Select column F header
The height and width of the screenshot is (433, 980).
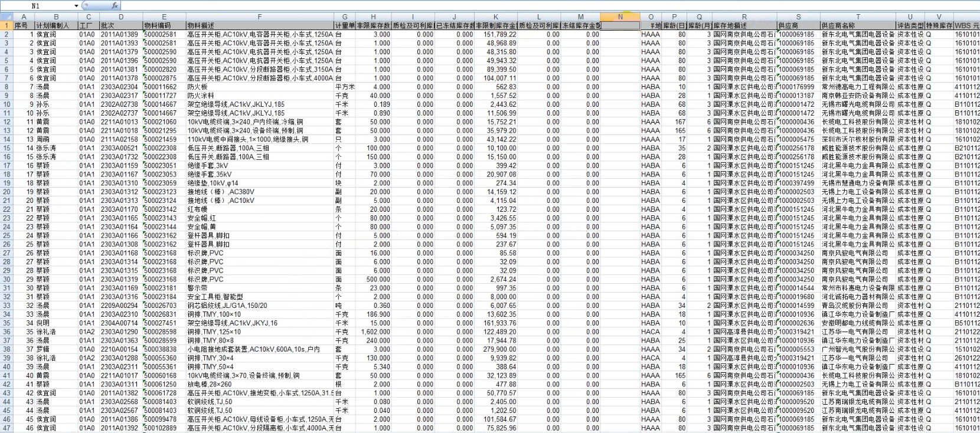(259, 17)
